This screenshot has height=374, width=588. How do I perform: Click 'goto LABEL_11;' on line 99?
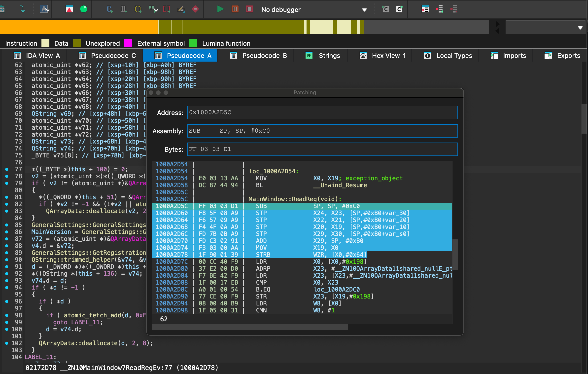click(78, 322)
